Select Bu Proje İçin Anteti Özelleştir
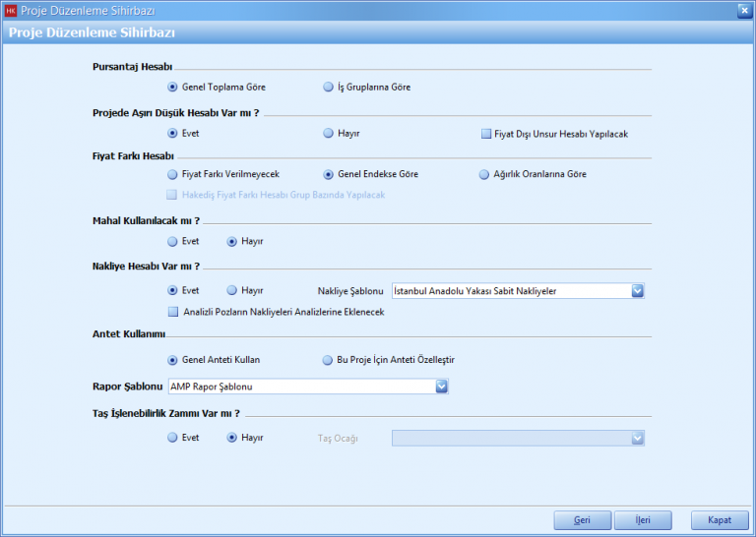The image size is (756, 537). point(329,360)
